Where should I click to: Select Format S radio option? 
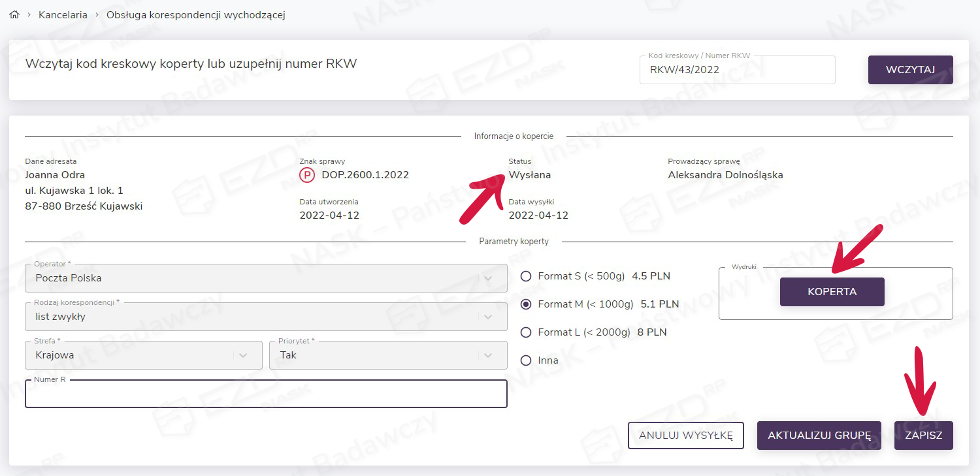[x=526, y=276]
